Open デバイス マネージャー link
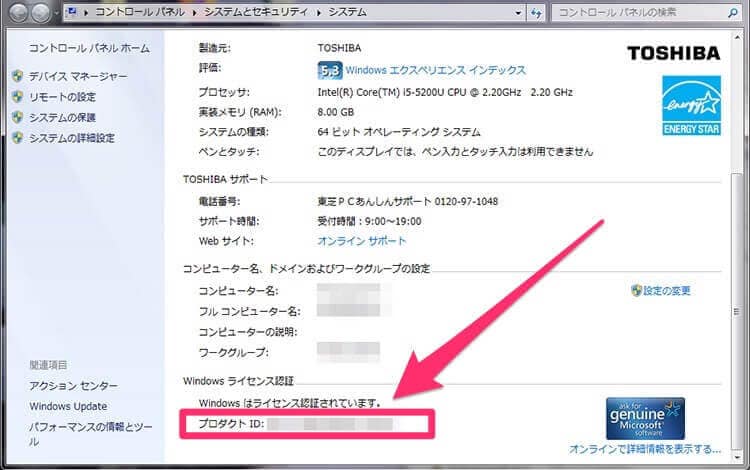This screenshot has width=750, height=470. 78,77
